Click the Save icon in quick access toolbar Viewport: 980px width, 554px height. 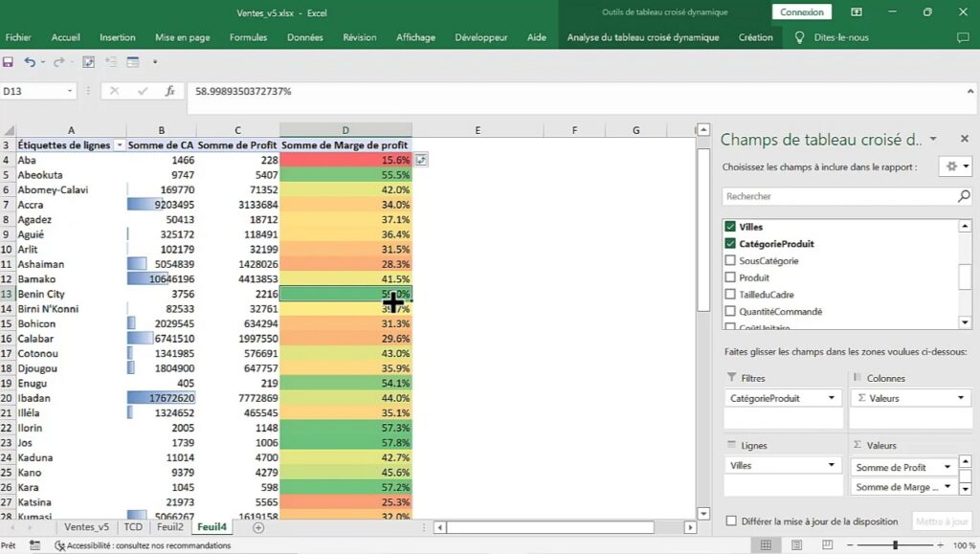[x=9, y=62]
